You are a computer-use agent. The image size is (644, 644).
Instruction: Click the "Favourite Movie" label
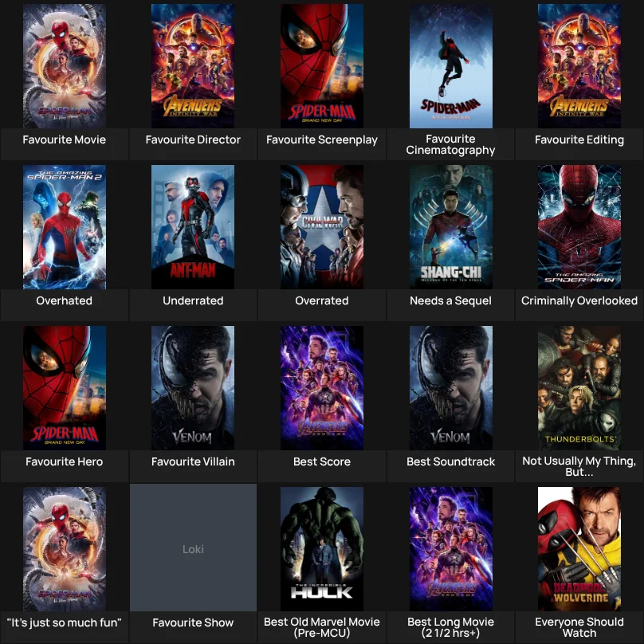click(x=64, y=139)
